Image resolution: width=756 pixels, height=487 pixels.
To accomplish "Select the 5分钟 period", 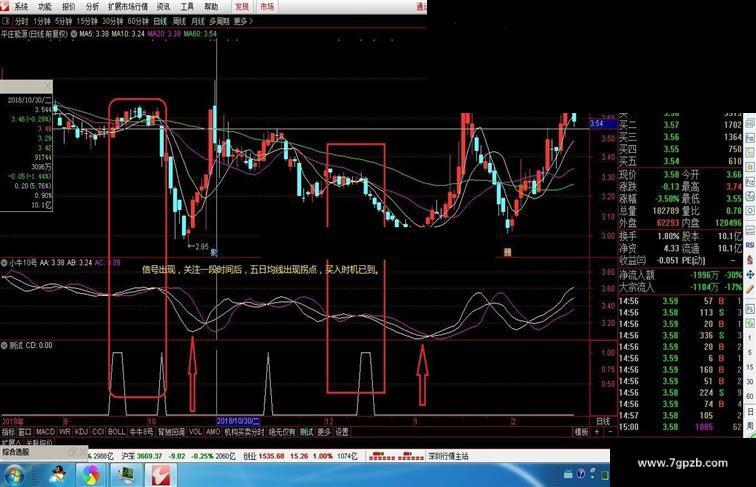I will (x=63, y=21).
